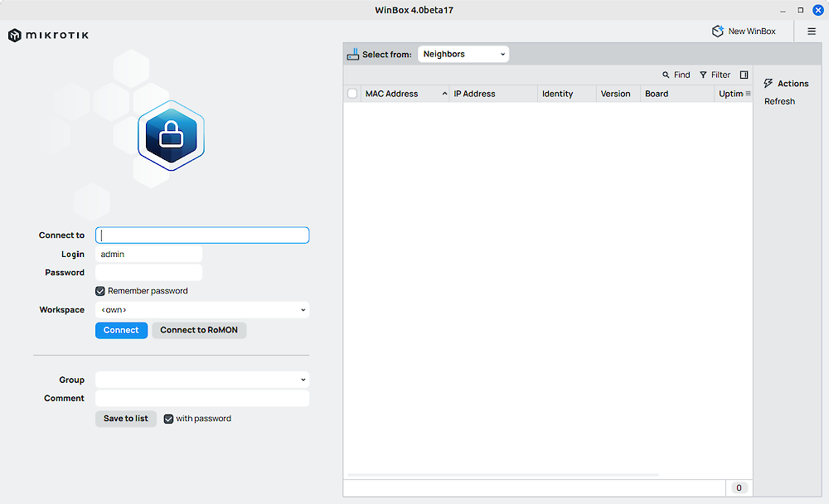
Task: Sort by the Board column
Action: tap(677, 94)
